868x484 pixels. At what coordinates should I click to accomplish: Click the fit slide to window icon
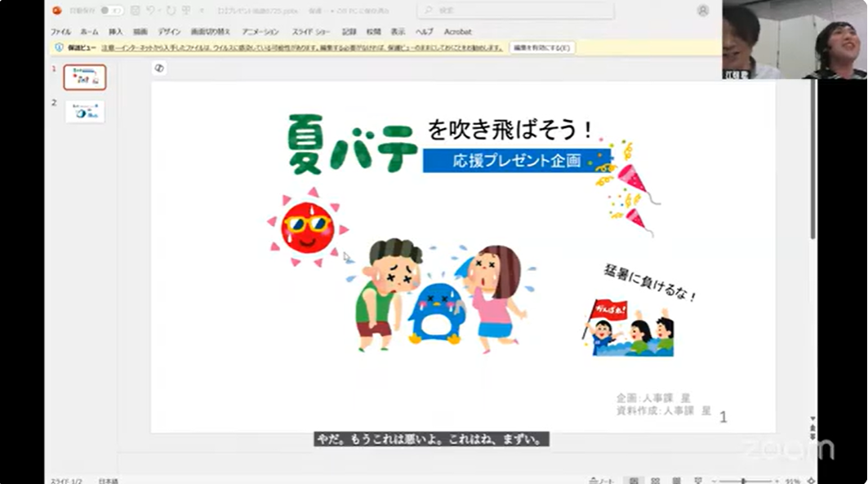812,481
